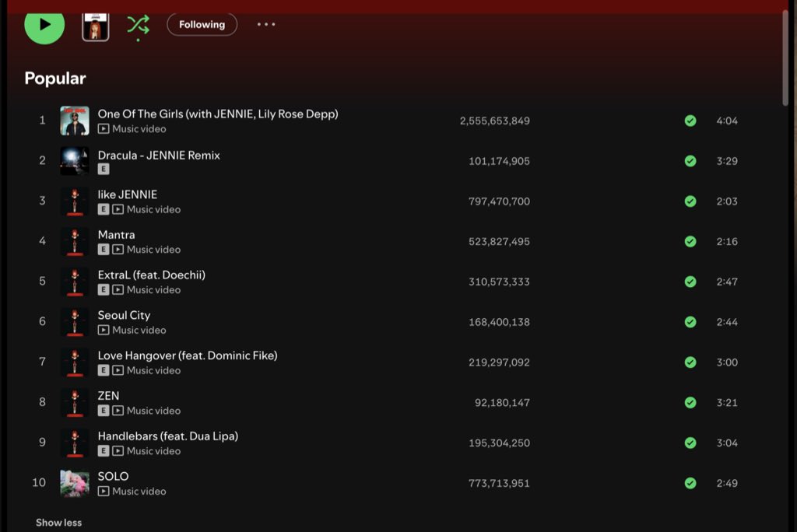Open music video icon for Mantra
This screenshot has width=797, height=532.
pos(118,250)
